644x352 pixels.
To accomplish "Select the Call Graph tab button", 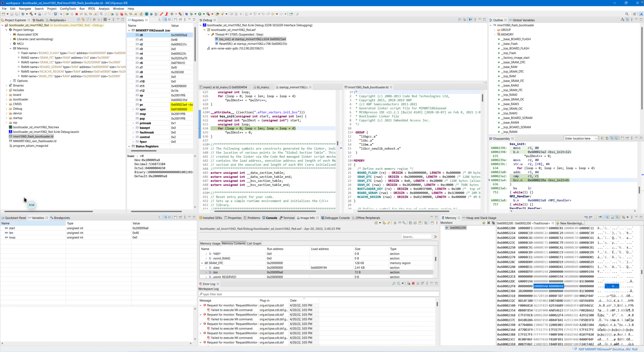I will coord(254,243).
